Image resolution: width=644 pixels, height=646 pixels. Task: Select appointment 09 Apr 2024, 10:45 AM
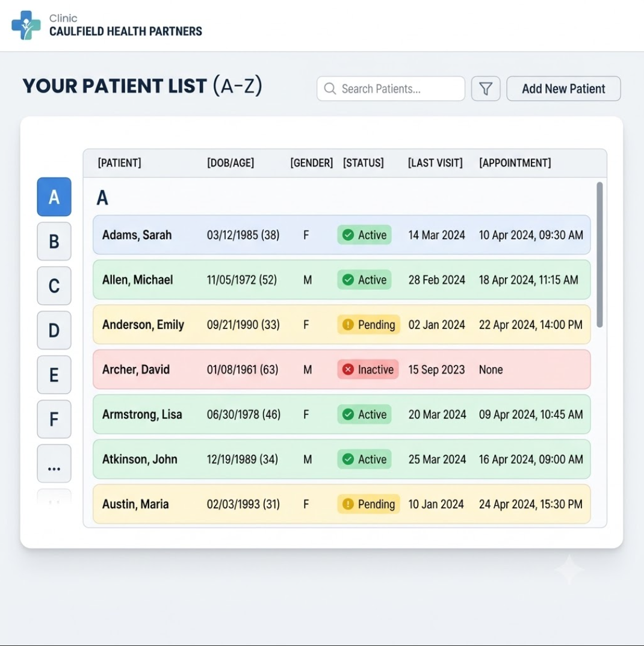[x=531, y=415]
